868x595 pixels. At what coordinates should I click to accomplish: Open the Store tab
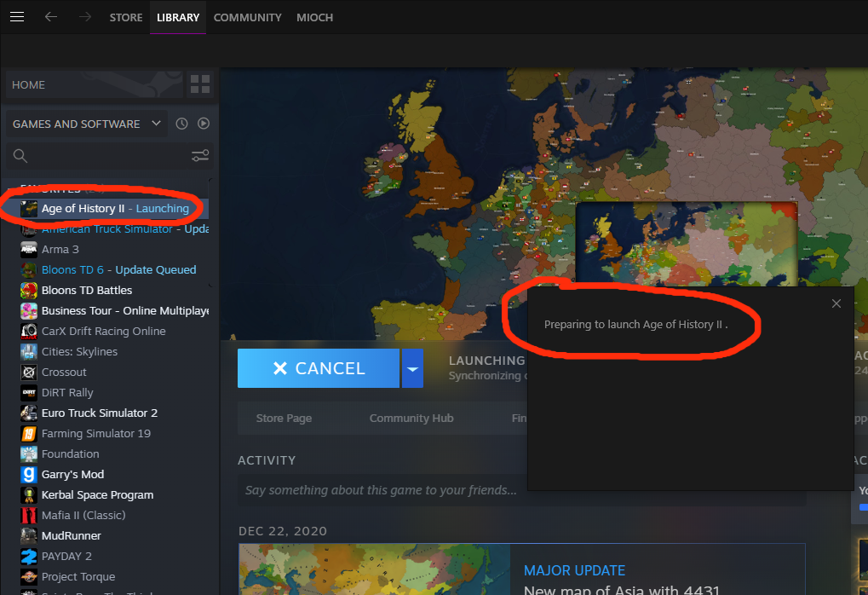pyautogui.click(x=126, y=17)
